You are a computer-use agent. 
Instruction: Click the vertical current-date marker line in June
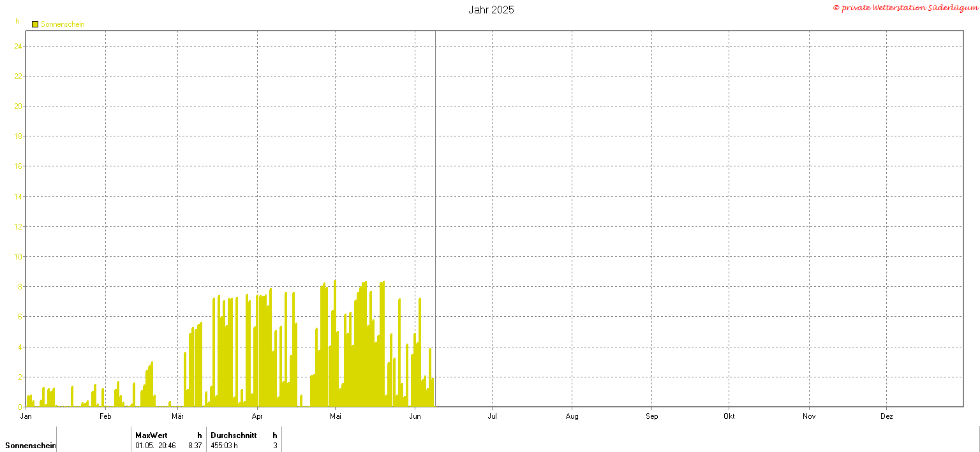pos(435,219)
